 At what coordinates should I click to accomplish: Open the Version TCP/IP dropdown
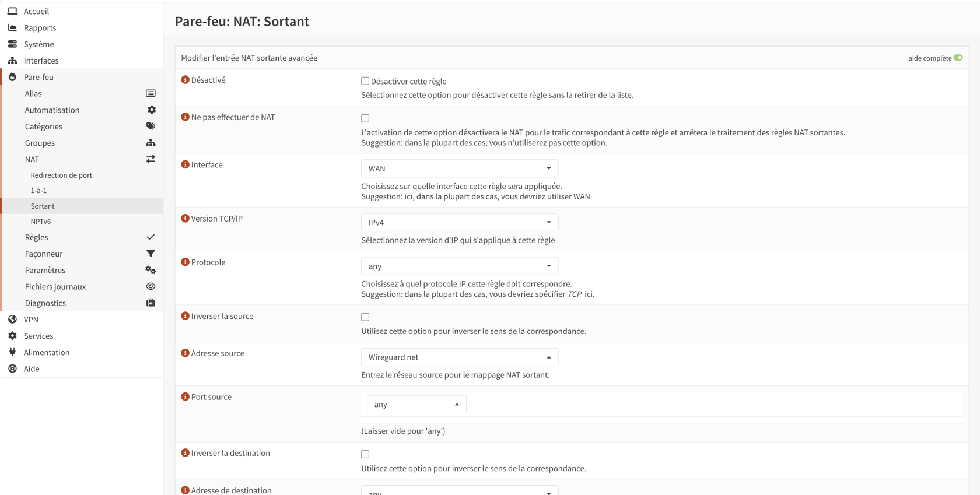click(x=459, y=222)
